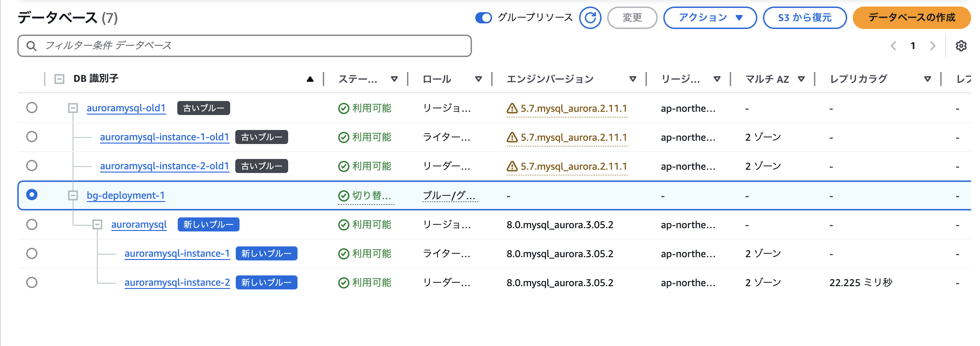The width and height of the screenshot is (980, 346).
Task: Go to next page arrow
Action: [932, 46]
